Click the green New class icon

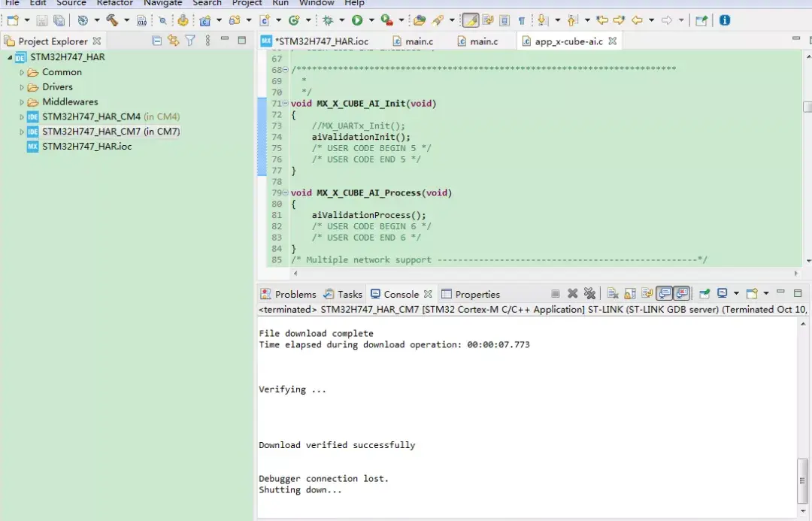tap(294, 21)
